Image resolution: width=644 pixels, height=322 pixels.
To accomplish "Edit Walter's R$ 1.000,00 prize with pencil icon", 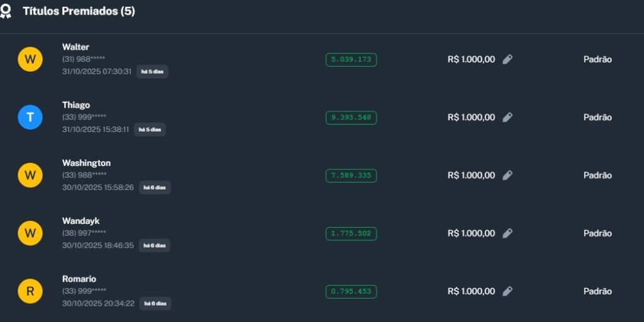I will [x=508, y=59].
